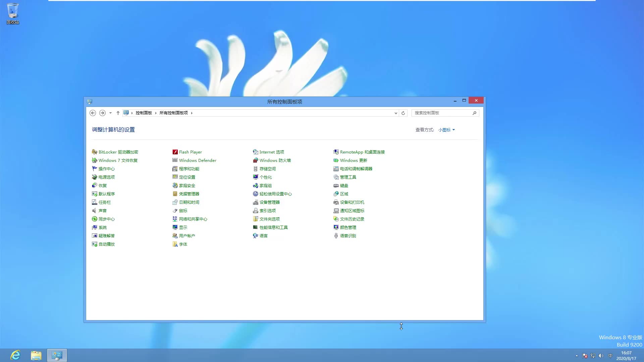
Task: Click the volume icon in the system tray
Action: 602,356
